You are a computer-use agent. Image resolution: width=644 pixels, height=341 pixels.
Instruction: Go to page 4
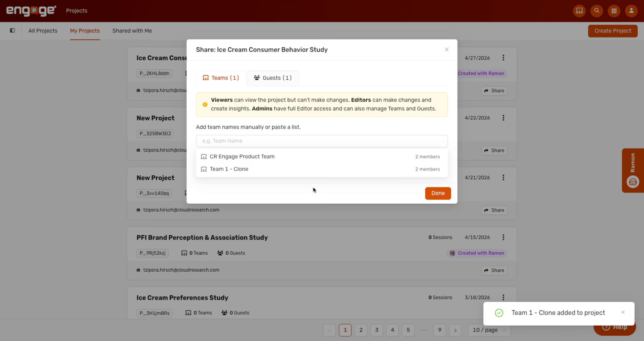click(392, 330)
